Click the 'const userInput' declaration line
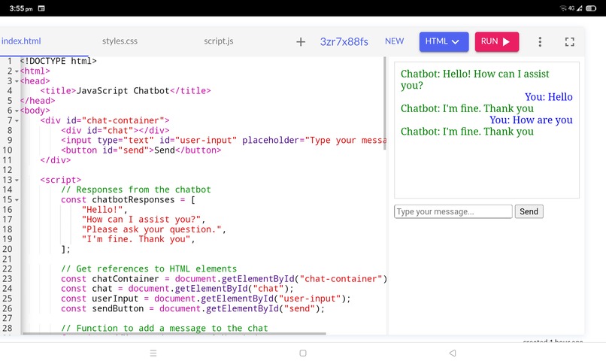 point(205,299)
